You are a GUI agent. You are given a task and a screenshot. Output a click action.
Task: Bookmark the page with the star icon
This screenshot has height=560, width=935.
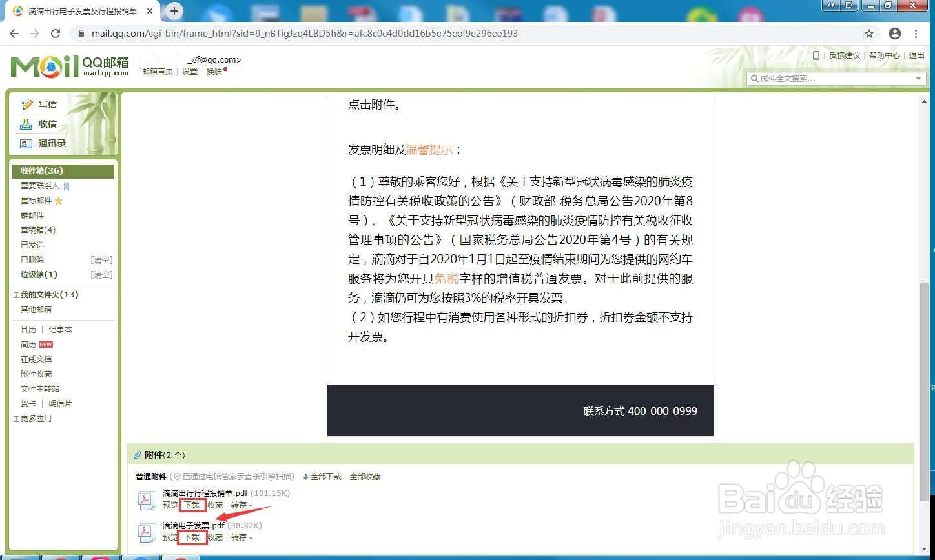click(869, 34)
